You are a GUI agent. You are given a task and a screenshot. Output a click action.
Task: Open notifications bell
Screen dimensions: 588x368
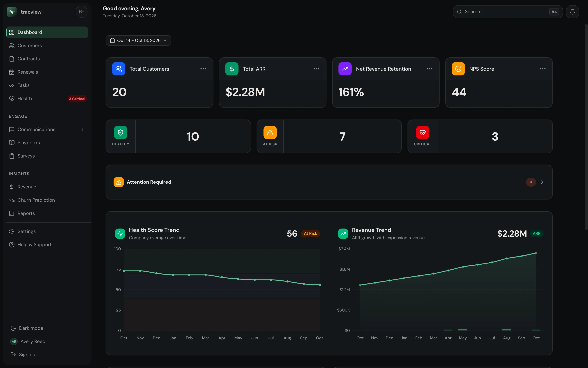click(572, 12)
